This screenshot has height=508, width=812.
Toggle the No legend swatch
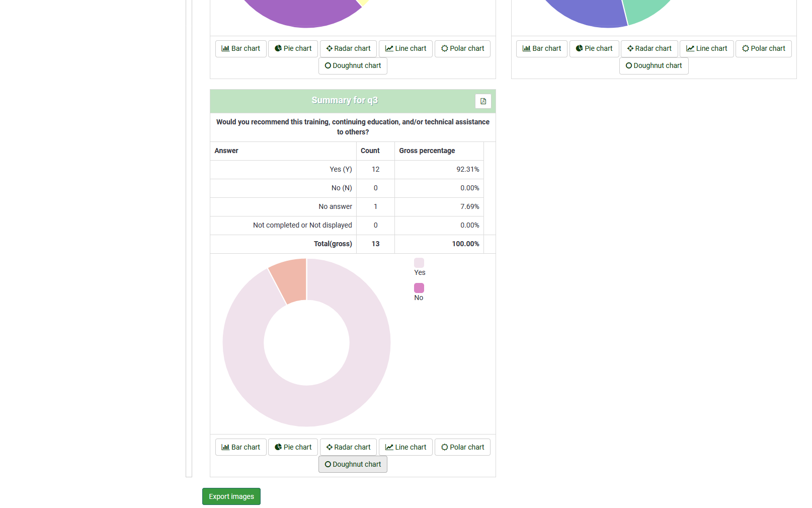click(x=419, y=288)
